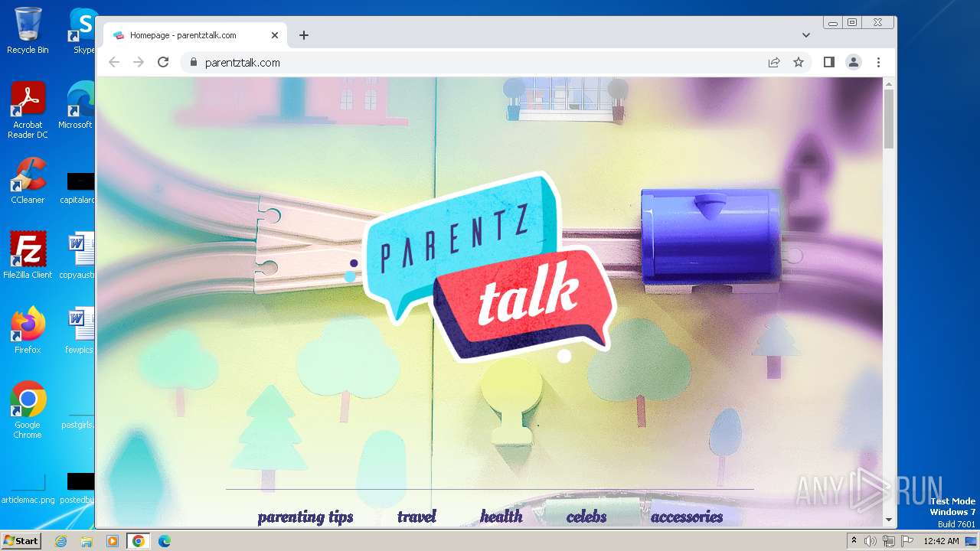
Task: Open a new tab with plus button
Action: point(304,35)
